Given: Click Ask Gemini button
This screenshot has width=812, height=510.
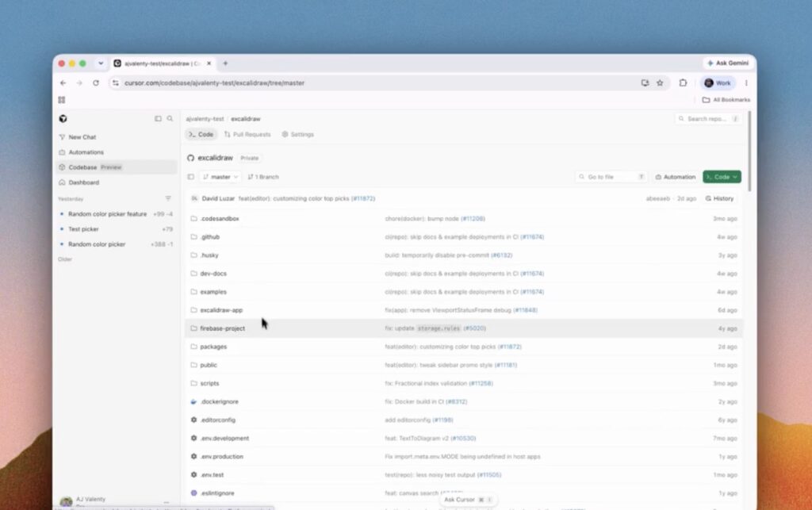Looking at the screenshot, I should pyautogui.click(x=728, y=63).
